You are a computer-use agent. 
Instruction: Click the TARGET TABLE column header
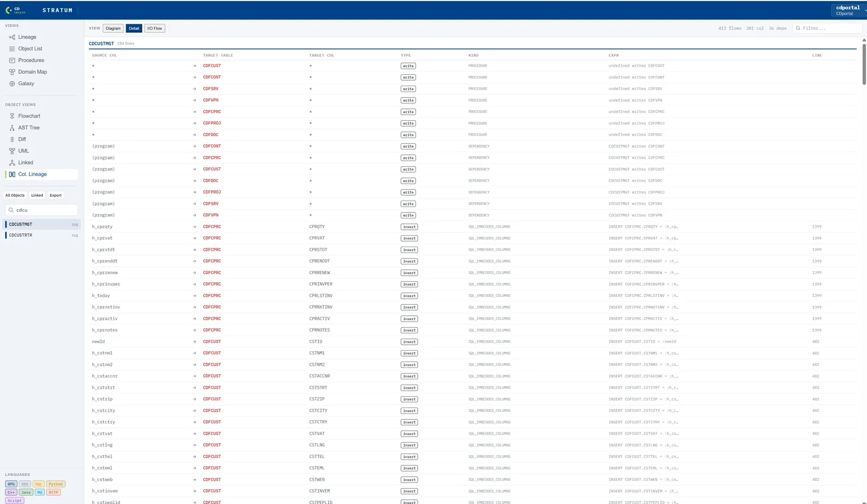(x=218, y=55)
